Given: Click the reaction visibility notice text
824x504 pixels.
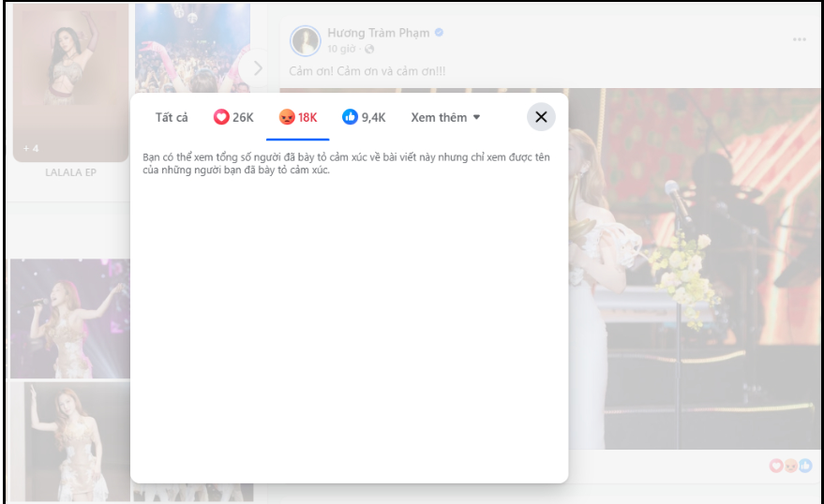Looking at the screenshot, I should (x=346, y=163).
